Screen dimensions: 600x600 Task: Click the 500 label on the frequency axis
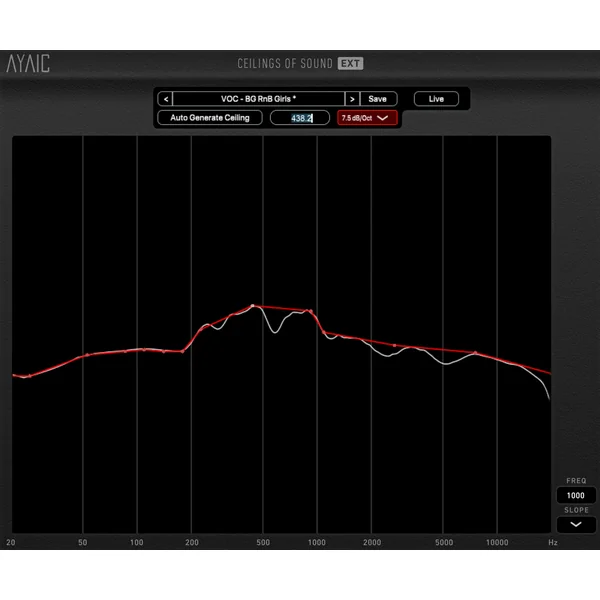263,543
